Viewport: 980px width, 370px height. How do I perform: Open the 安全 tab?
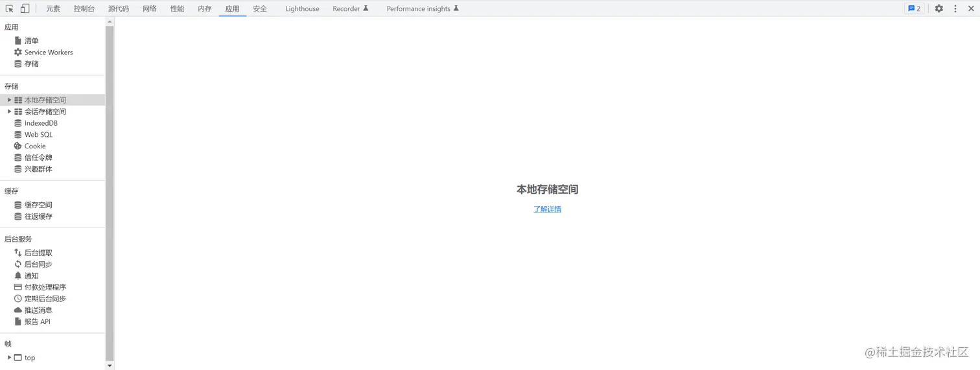tap(260, 8)
